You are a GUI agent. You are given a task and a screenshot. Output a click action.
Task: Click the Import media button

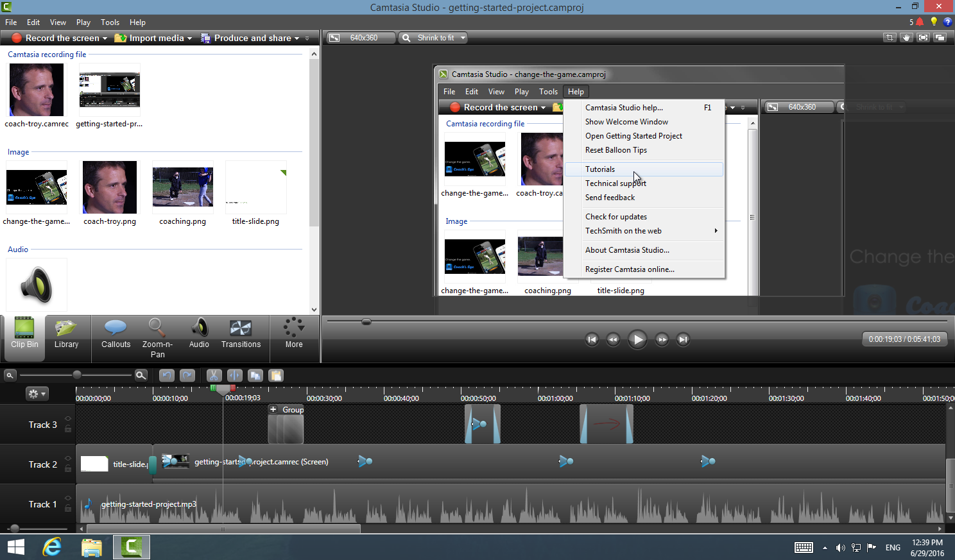149,38
